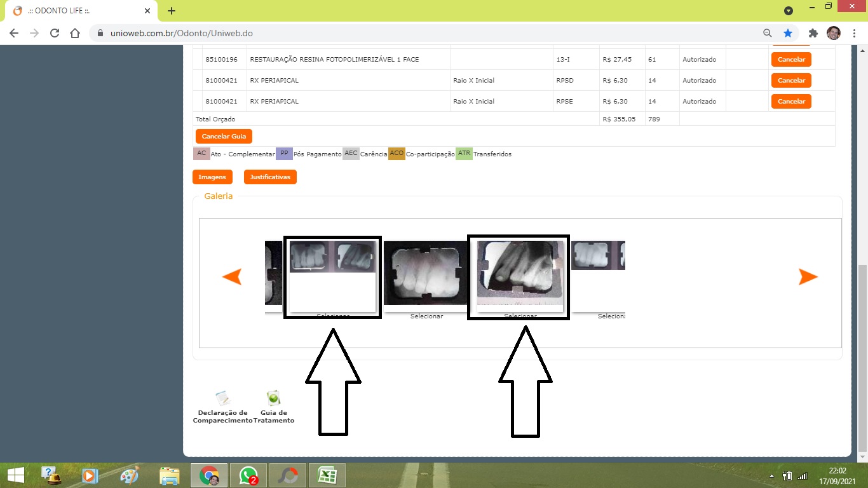
Task: Click the RPSD region cell
Action: coord(564,81)
